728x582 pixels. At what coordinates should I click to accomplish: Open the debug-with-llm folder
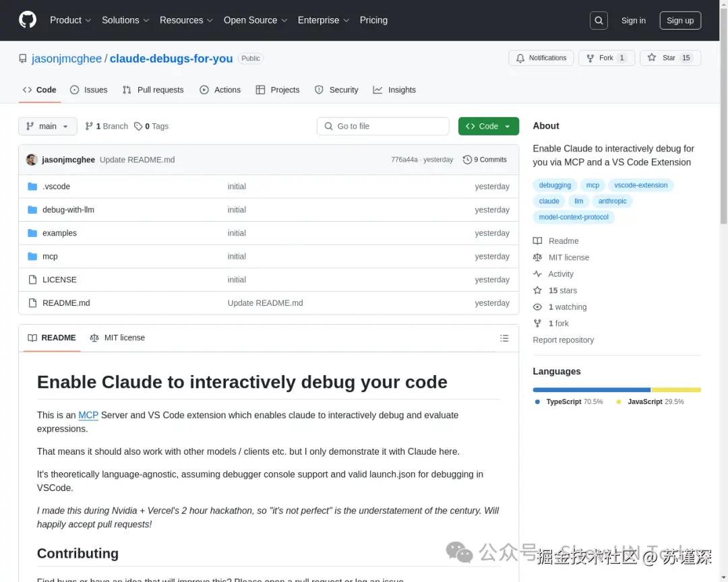[68, 209]
